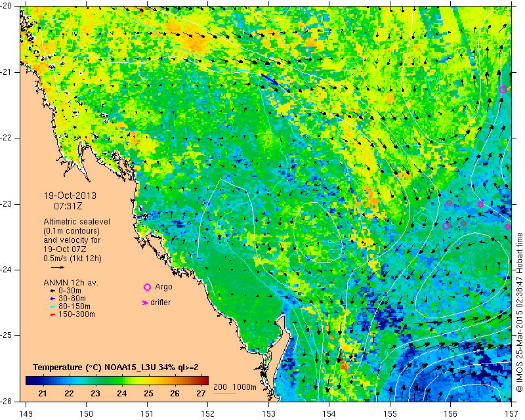Click the '(0.1m contours)' text
The height and width of the screenshot is (420, 525).
[72, 231]
